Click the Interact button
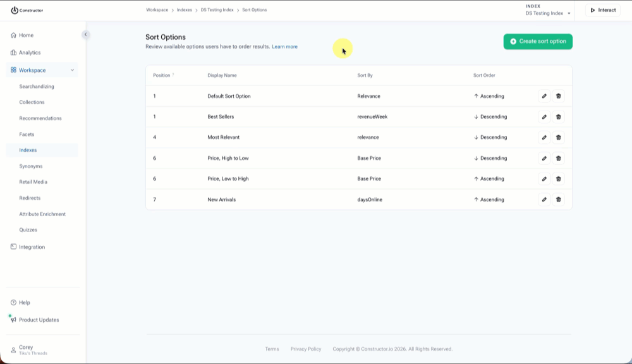This screenshot has width=632, height=364. [603, 10]
